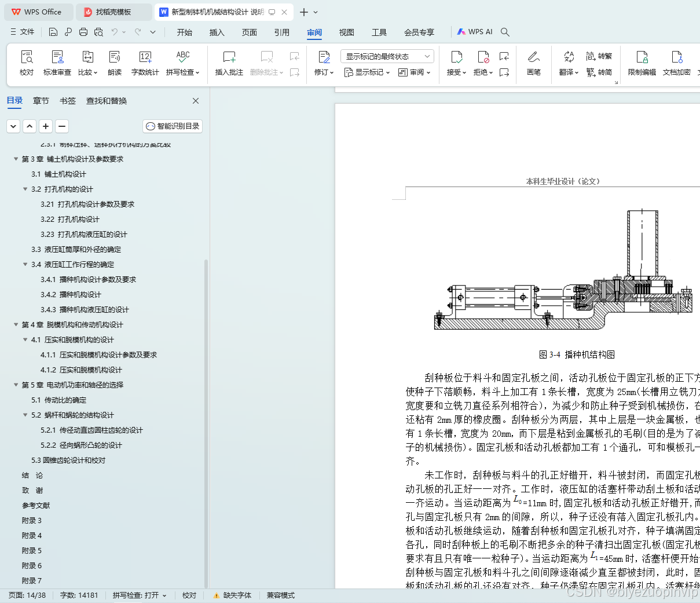Image resolution: width=700 pixels, height=603 pixels.
Task: Open a new tab with plus button
Action: point(303,12)
